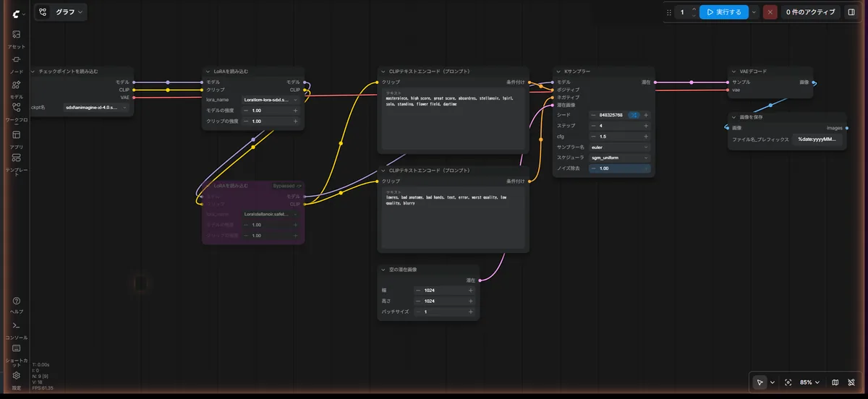Open the ckpt名 checkpoint dropdown

96,107
